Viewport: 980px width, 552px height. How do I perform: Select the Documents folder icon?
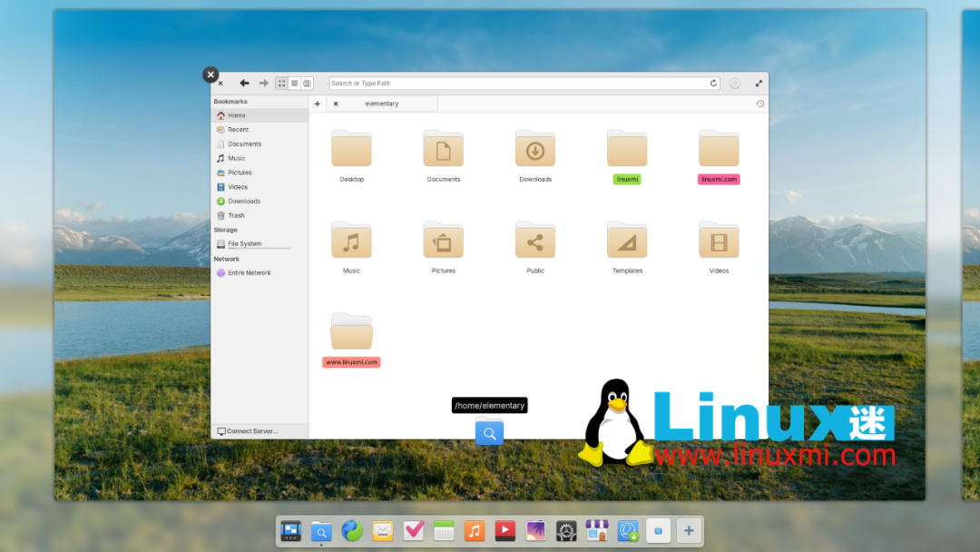(x=443, y=149)
